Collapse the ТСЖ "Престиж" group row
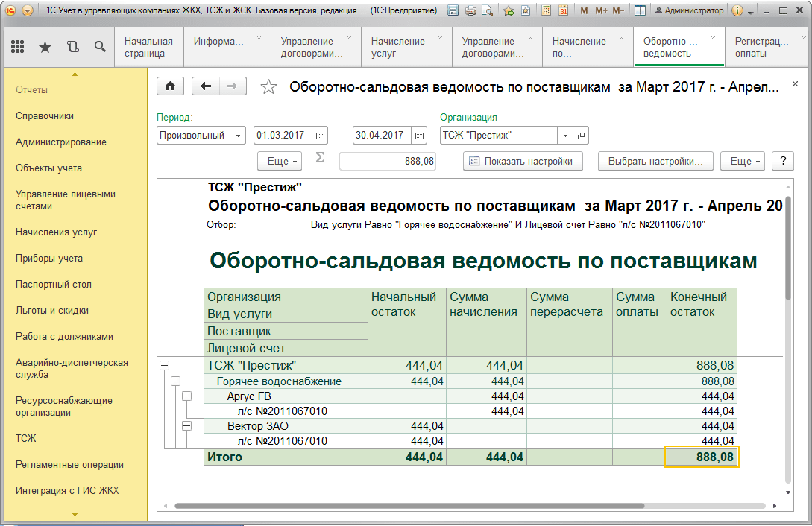Viewport: 812px width, 526px height. pos(164,366)
